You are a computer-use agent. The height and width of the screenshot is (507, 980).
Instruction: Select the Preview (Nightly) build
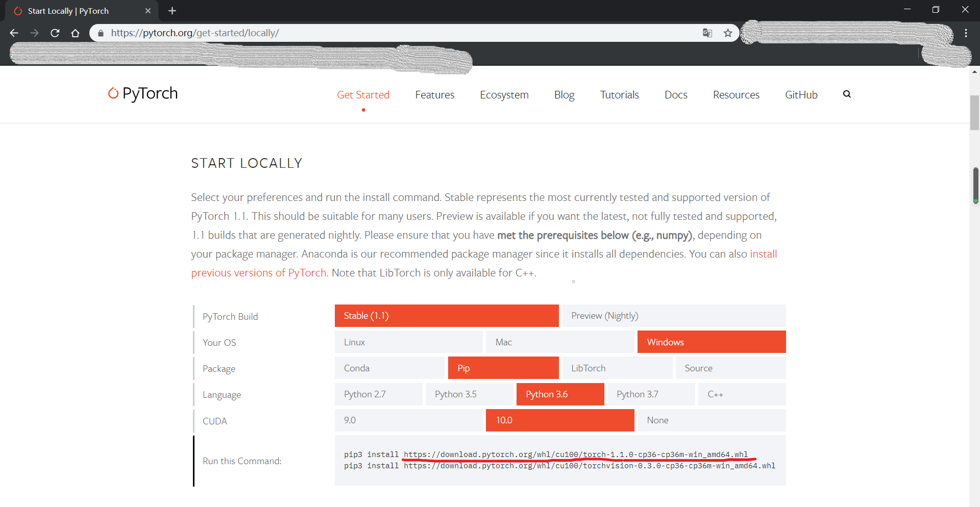pos(674,316)
